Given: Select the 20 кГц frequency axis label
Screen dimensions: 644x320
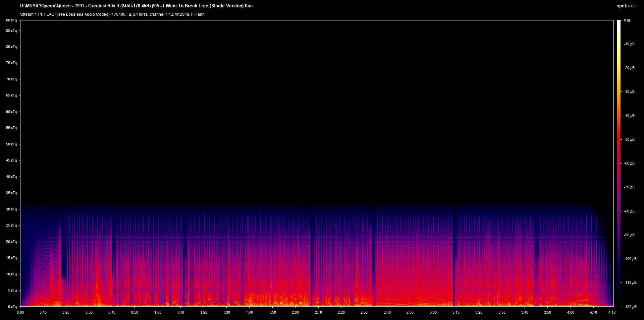Looking at the screenshot, I should click(x=11, y=242).
